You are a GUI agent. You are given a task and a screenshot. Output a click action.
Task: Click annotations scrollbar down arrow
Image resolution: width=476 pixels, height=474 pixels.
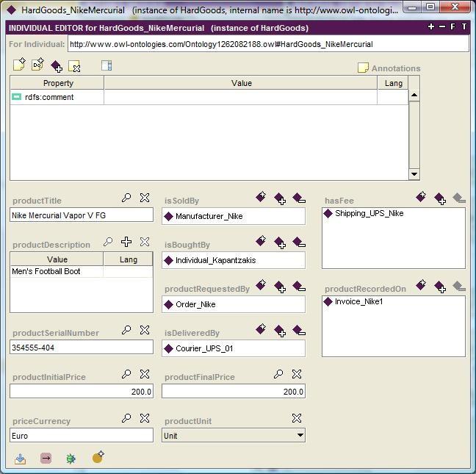click(414, 174)
